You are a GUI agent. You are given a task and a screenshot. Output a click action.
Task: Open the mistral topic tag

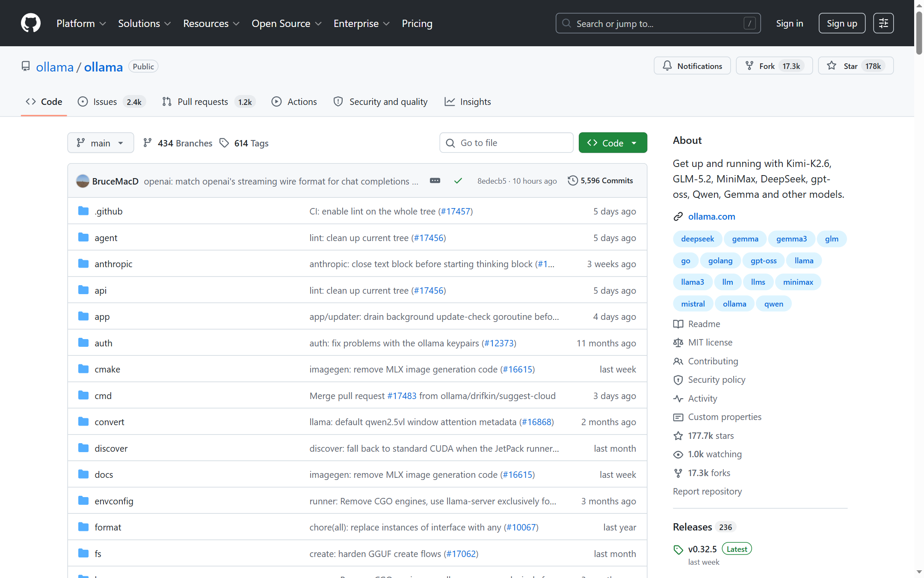pyautogui.click(x=693, y=304)
